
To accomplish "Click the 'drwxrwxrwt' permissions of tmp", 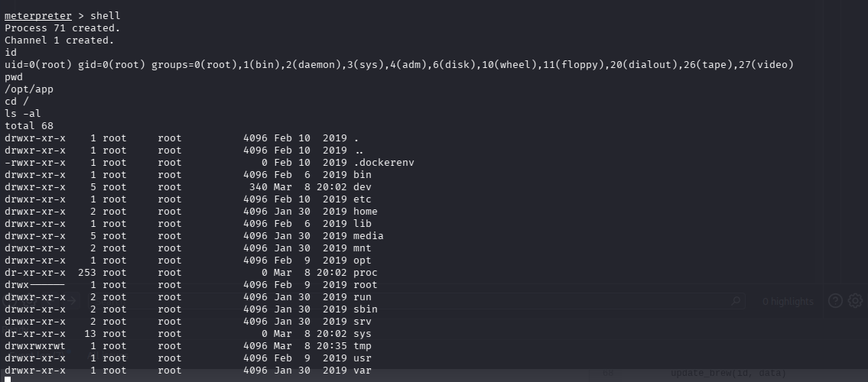I will tap(35, 345).
